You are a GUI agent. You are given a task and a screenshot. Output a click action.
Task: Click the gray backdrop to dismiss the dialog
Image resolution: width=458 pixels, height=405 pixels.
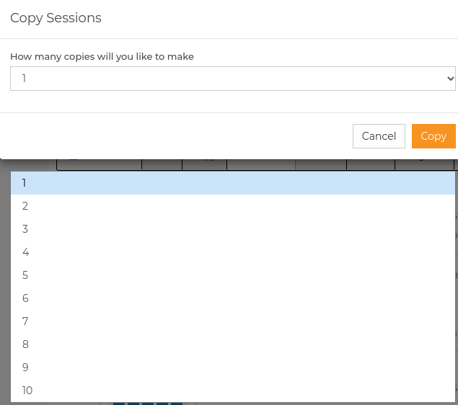[x=5, y=283]
